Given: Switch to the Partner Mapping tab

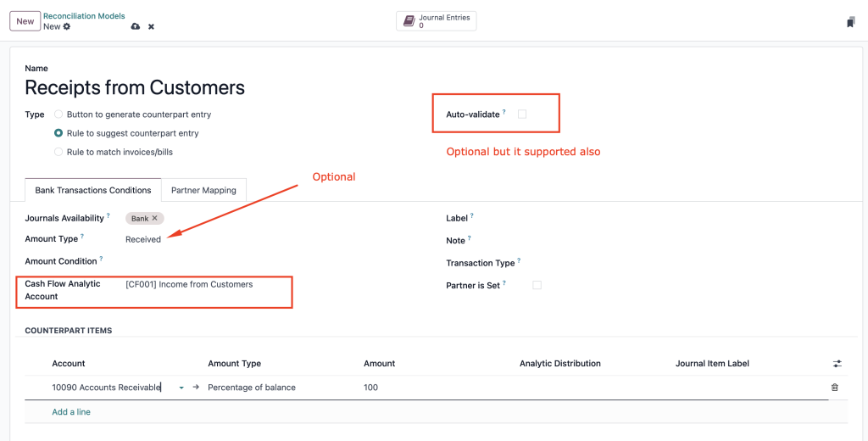Looking at the screenshot, I should click(x=203, y=190).
